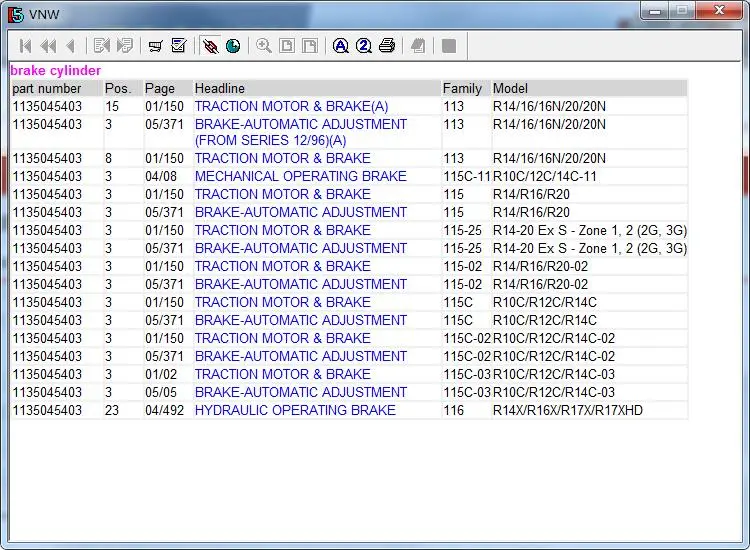Select page cell '01/02'

click(x=161, y=374)
